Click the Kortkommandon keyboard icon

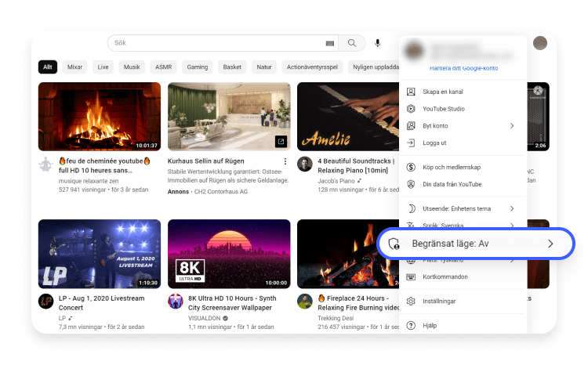pyautogui.click(x=411, y=277)
